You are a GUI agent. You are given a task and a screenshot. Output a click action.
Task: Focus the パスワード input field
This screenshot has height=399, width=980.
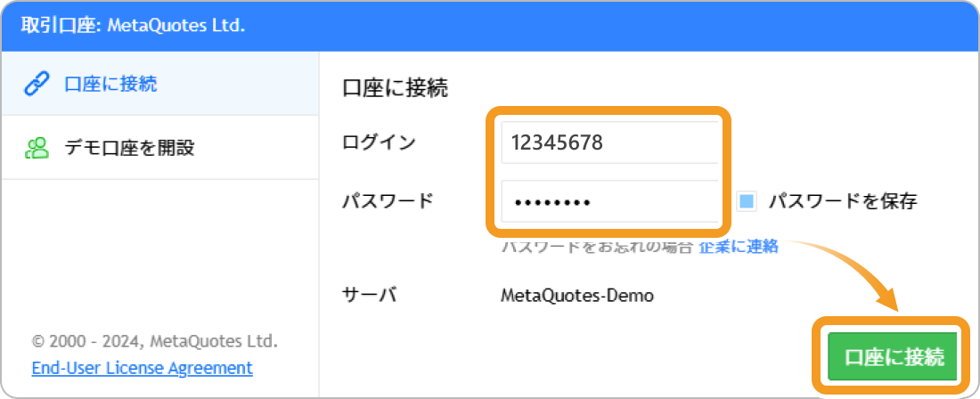pyautogui.click(x=610, y=201)
